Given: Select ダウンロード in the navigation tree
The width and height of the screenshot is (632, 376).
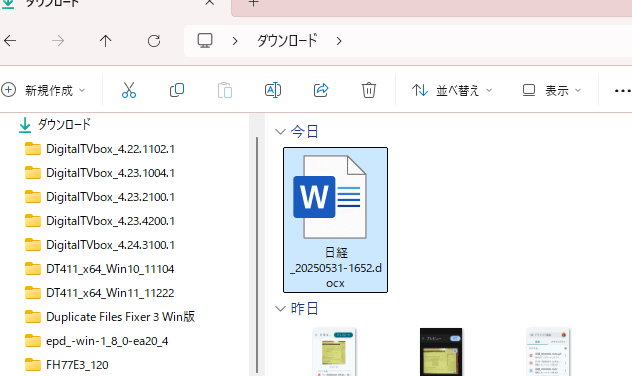Looking at the screenshot, I should [55, 125].
